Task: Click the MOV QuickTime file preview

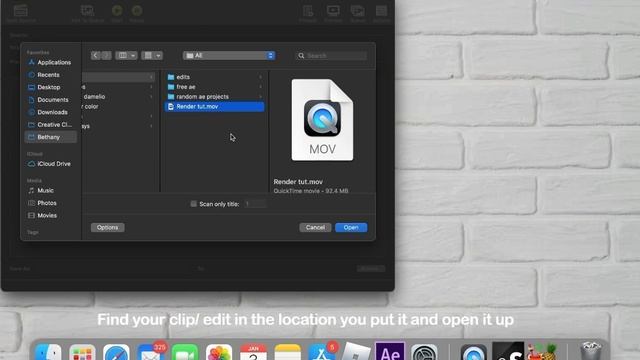Action: 322,120
